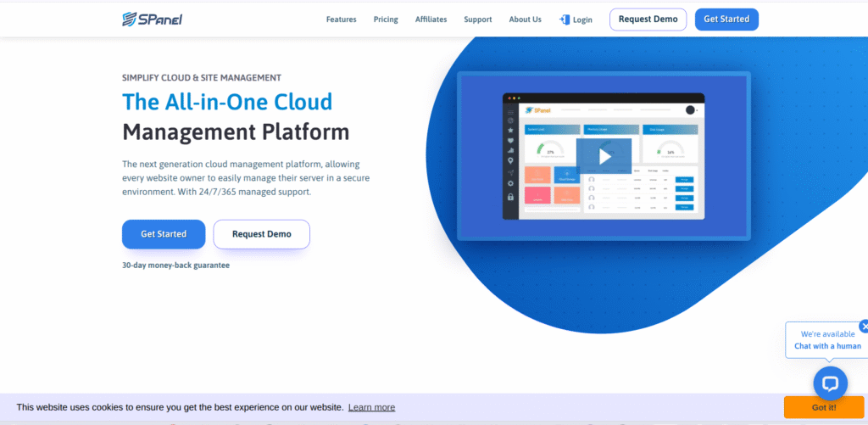
Task: Open the Pricing page
Action: (386, 20)
